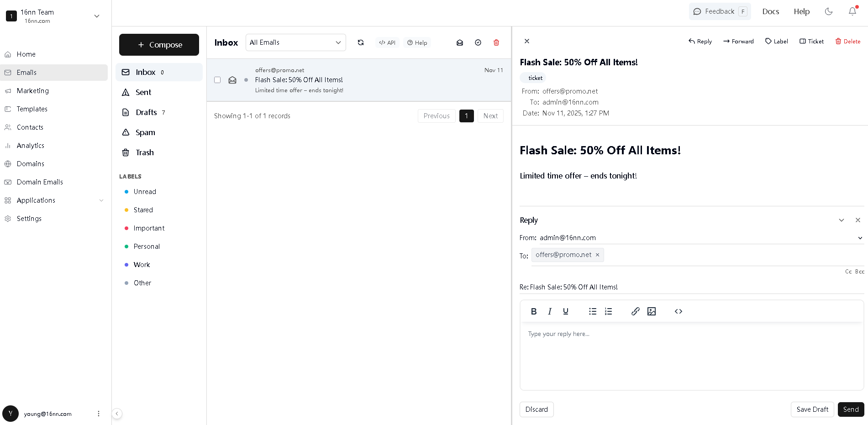Click the red trash icon in inbox toolbar
The height and width of the screenshot is (425, 868).
(x=496, y=42)
